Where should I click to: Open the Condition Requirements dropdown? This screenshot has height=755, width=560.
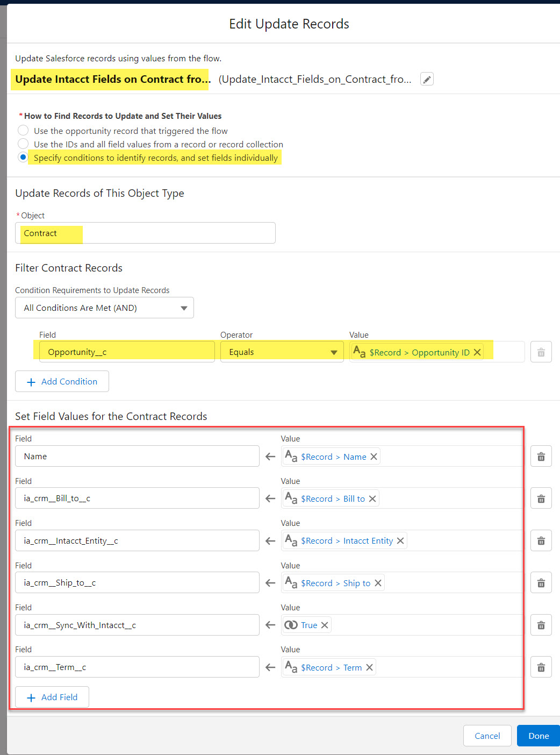click(x=104, y=308)
